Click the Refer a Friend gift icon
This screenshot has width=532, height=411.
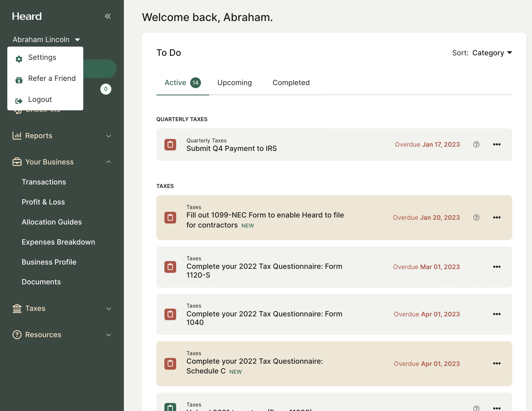coord(19,80)
